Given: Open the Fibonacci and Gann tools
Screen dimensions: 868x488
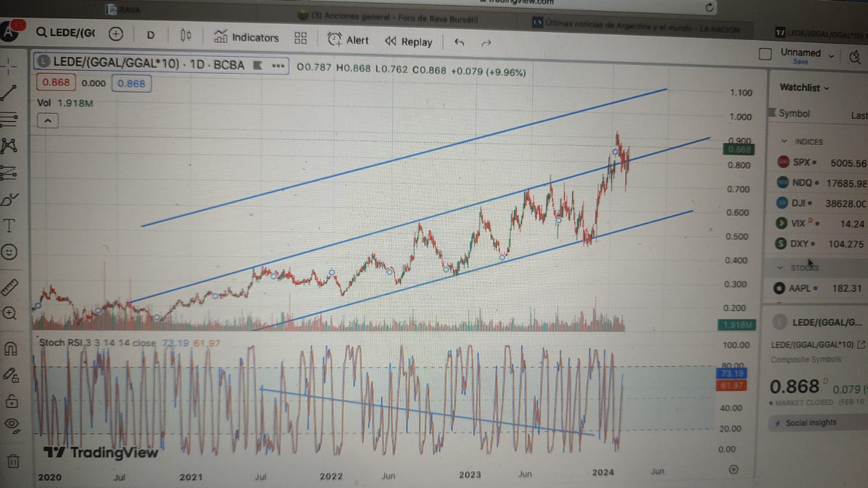Looking at the screenshot, I should tap(9, 119).
